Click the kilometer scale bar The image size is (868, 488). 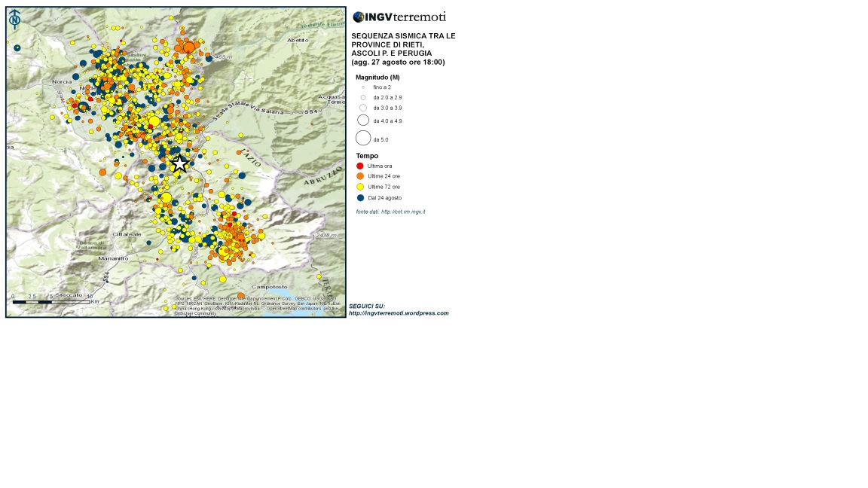pyautogui.click(x=50, y=302)
